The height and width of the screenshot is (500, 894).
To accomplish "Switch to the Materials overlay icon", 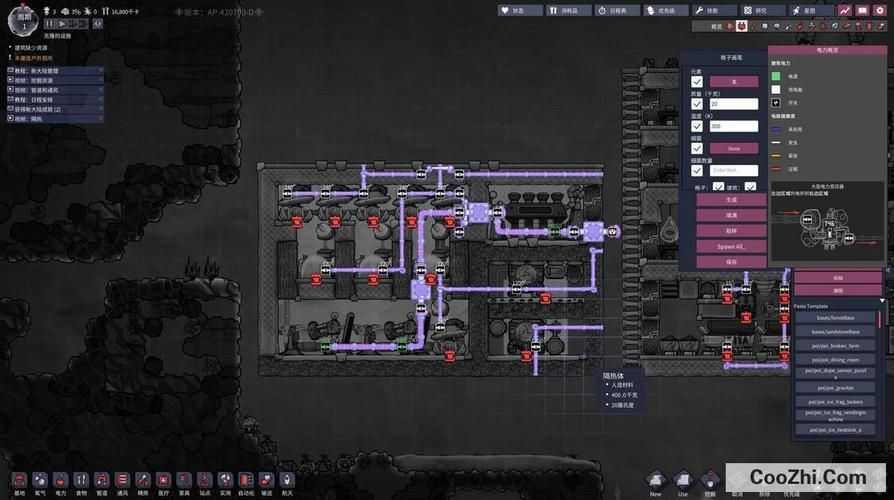I will [765, 26].
